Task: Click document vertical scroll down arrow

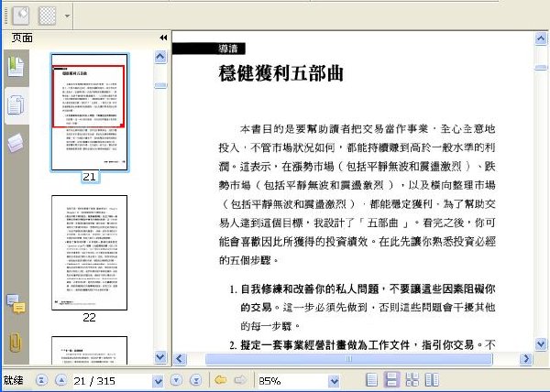Action: point(541,344)
